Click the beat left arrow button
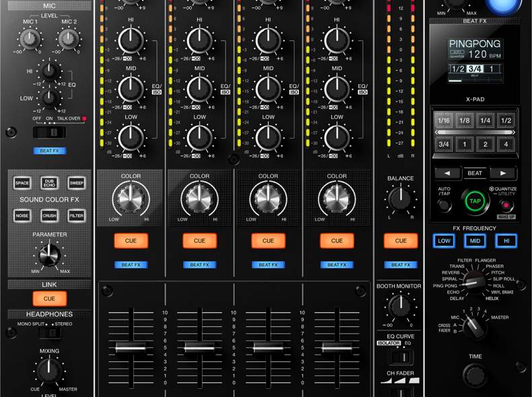 click(448, 173)
